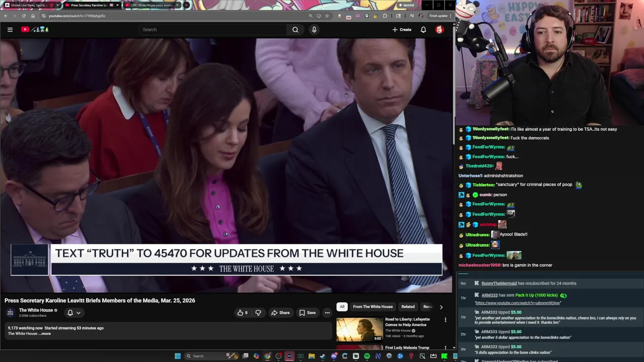Select the Related filter chip
Viewport: 644px width, 362px height.
click(408, 307)
